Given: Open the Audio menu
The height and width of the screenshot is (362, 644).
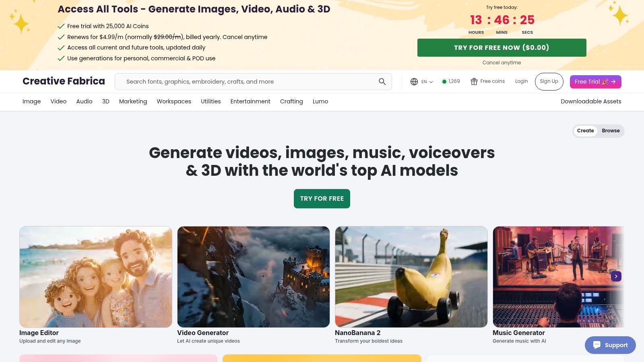Looking at the screenshot, I should coord(84,101).
